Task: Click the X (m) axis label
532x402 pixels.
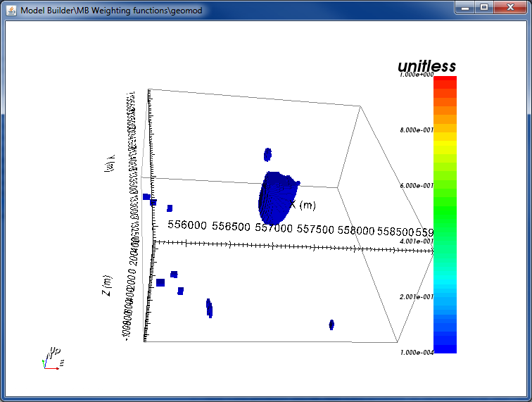Action: 303,205
